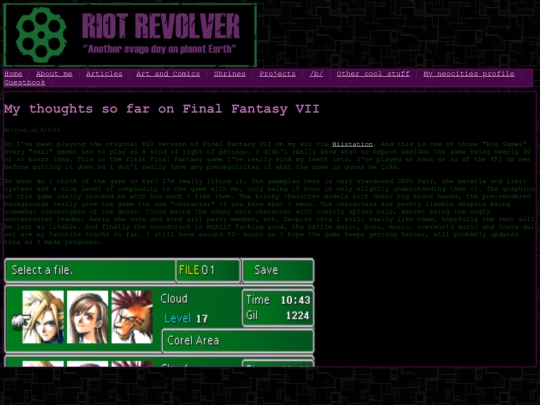
Task: Open the /b/ link
Action: coord(316,74)
